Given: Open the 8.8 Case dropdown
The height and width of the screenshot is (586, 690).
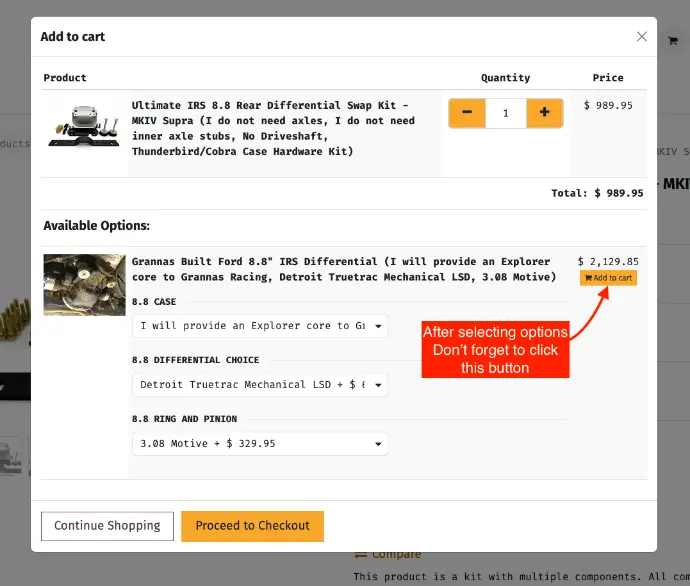Looking at the screenshot, I should (x=260, y=326).
